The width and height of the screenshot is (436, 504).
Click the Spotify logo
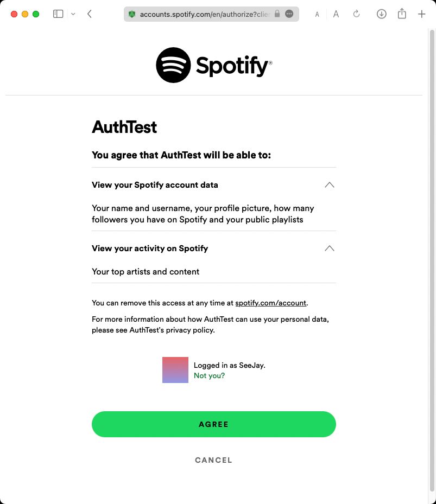pyautogui.click(x=213, y=66)
